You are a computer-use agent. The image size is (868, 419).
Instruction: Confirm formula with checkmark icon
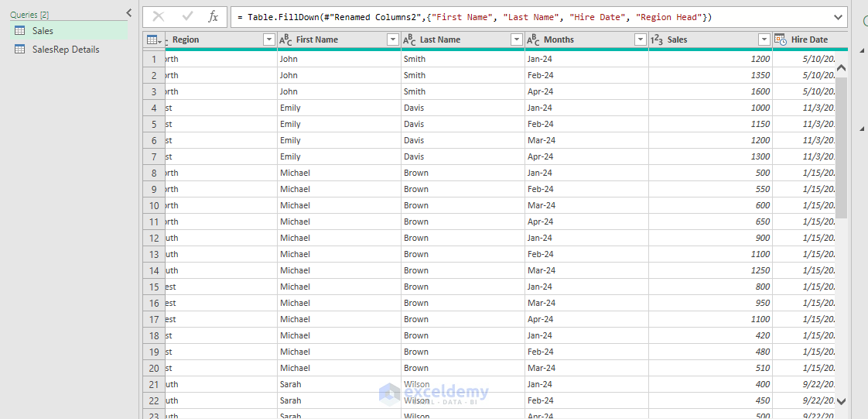pos(187,17)
